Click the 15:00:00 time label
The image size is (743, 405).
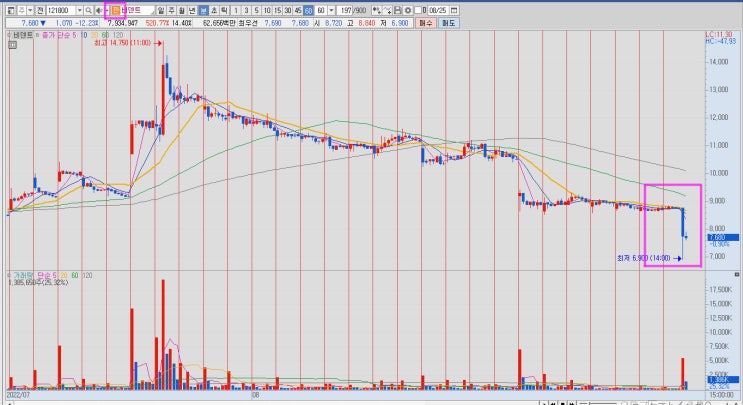click(x=722, y=395)
